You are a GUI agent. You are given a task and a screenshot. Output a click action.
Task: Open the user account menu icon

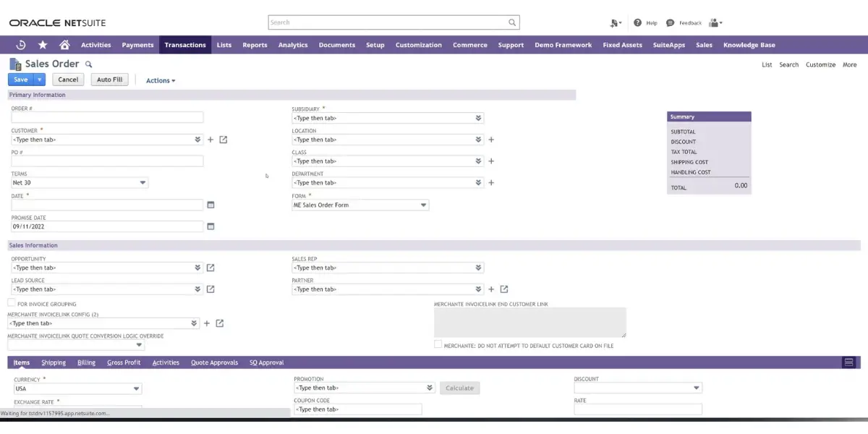click(715, 22)
